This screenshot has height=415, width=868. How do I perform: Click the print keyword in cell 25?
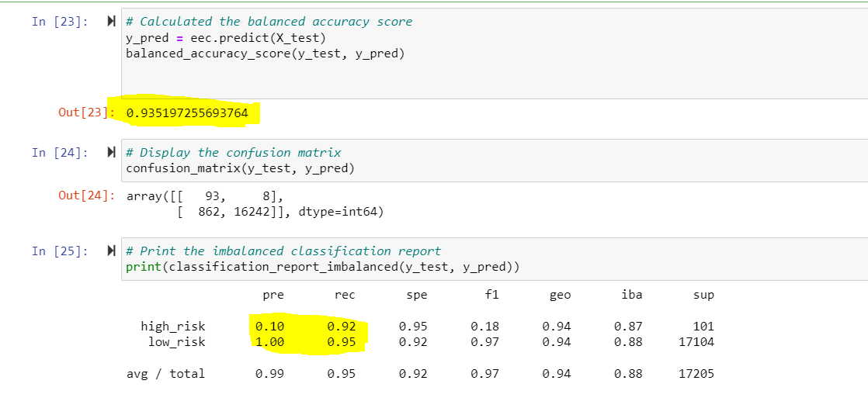144,268
